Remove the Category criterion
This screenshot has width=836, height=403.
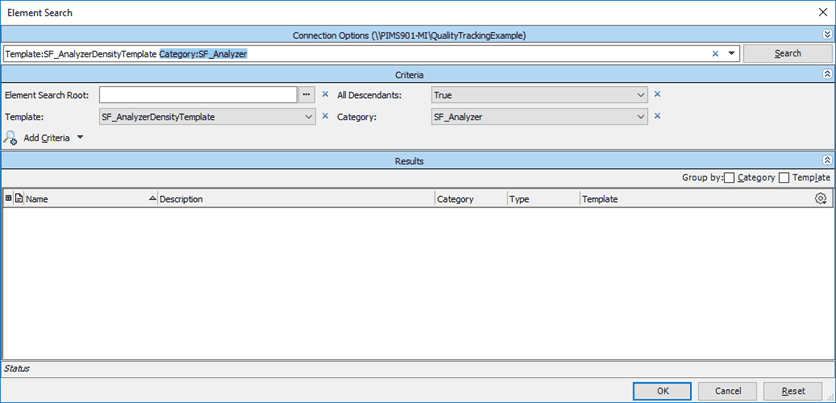(x=657, y=116)
